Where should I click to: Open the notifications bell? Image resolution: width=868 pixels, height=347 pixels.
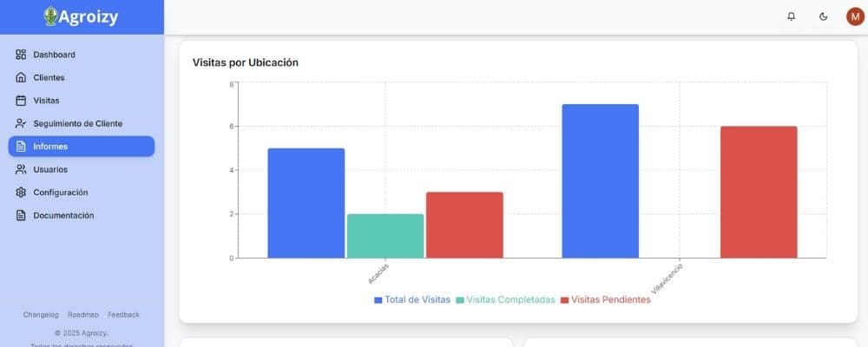pyautogui.click(x=791, y=16)
